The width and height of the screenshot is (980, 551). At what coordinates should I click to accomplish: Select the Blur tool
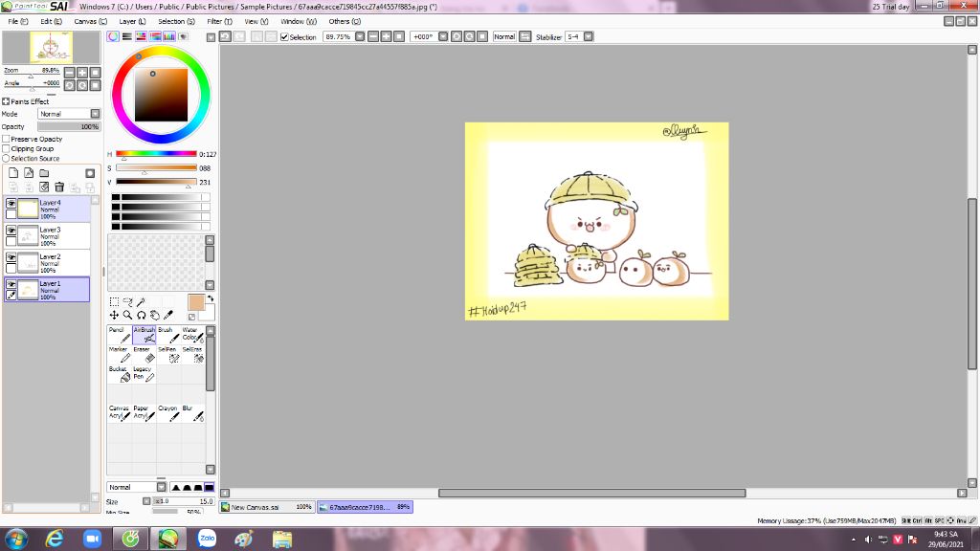pos(192,413)
